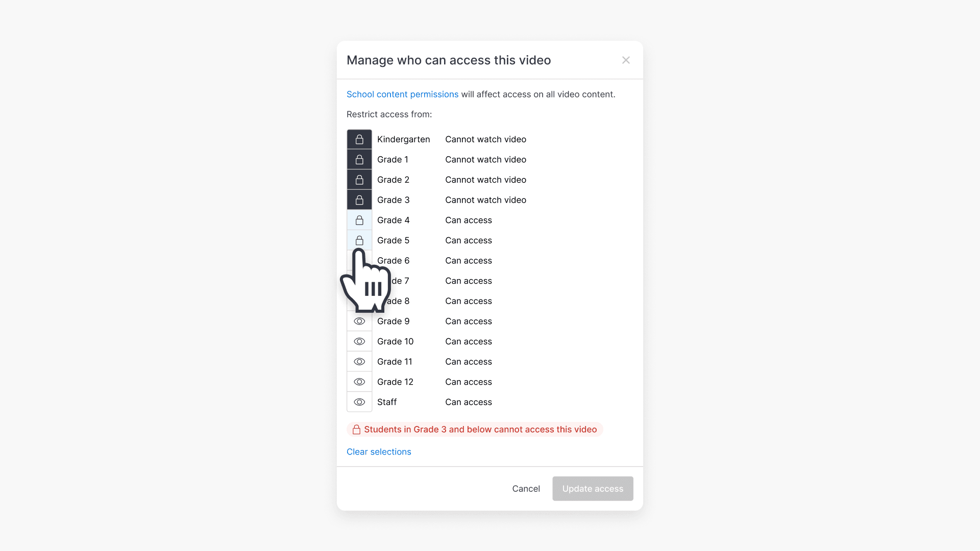
Task: Click the dialog title Manage who can access
Action: click(x=449, y=60)
